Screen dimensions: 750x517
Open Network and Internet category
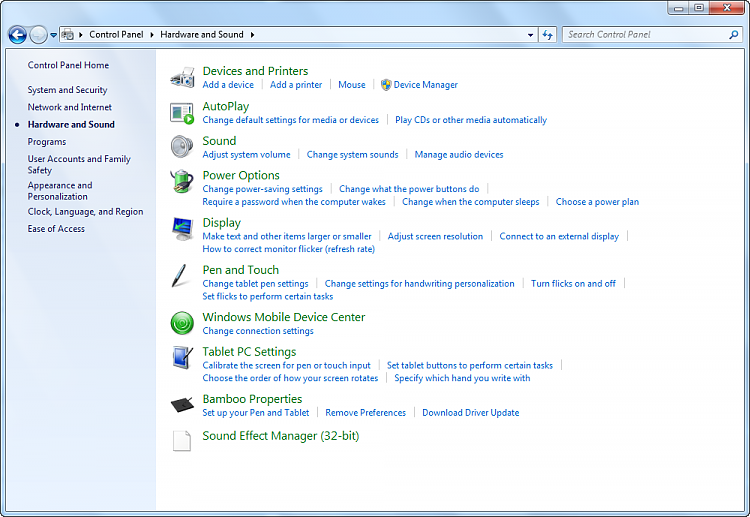coord(70,107)
